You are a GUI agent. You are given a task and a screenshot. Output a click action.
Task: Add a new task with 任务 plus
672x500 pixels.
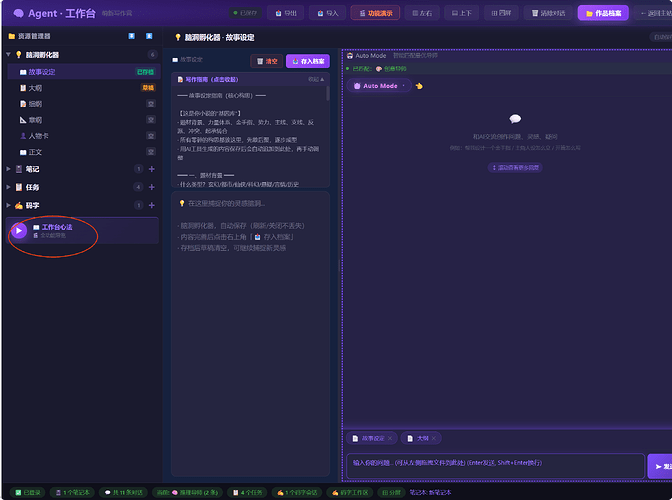(152, 187)
